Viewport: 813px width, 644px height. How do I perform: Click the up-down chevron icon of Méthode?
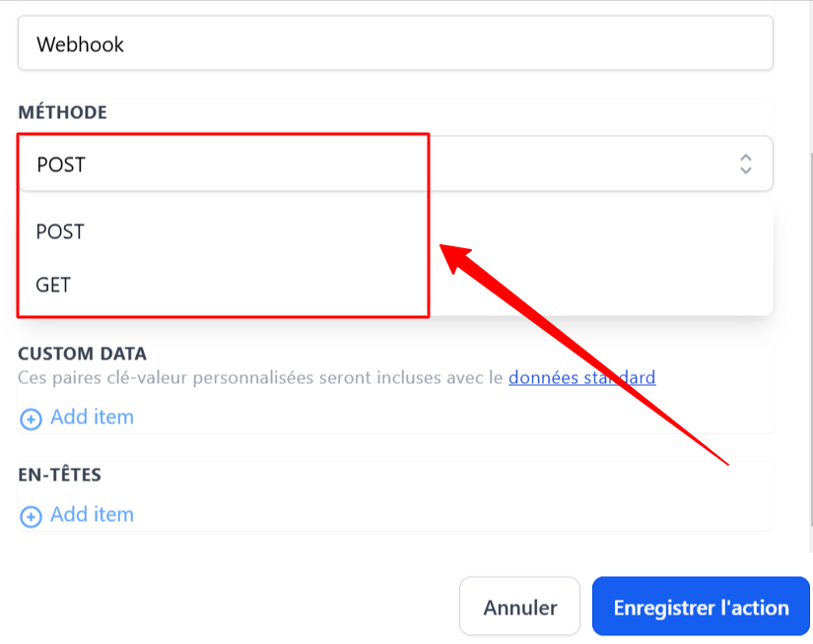coord(746,163)
